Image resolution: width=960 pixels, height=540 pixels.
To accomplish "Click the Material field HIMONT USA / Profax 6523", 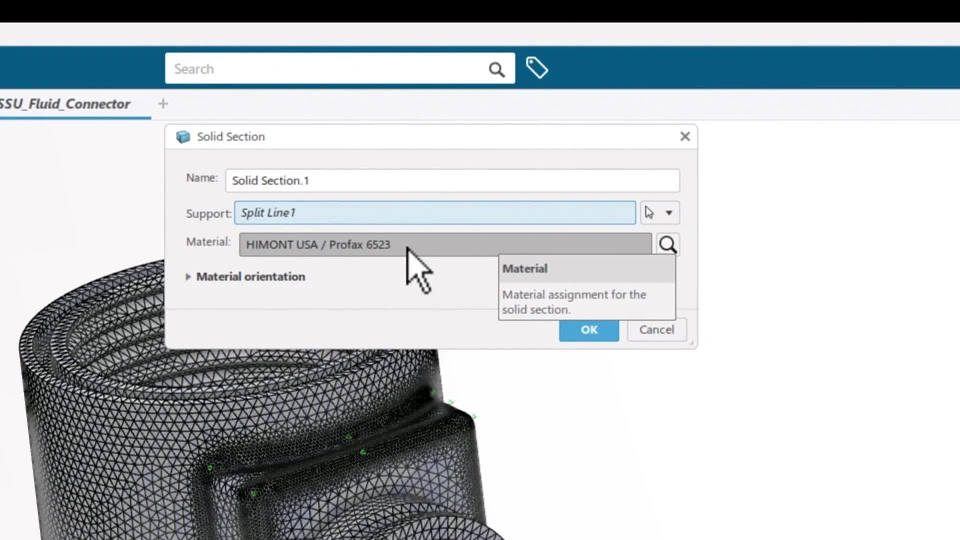I will pos(445,244).
